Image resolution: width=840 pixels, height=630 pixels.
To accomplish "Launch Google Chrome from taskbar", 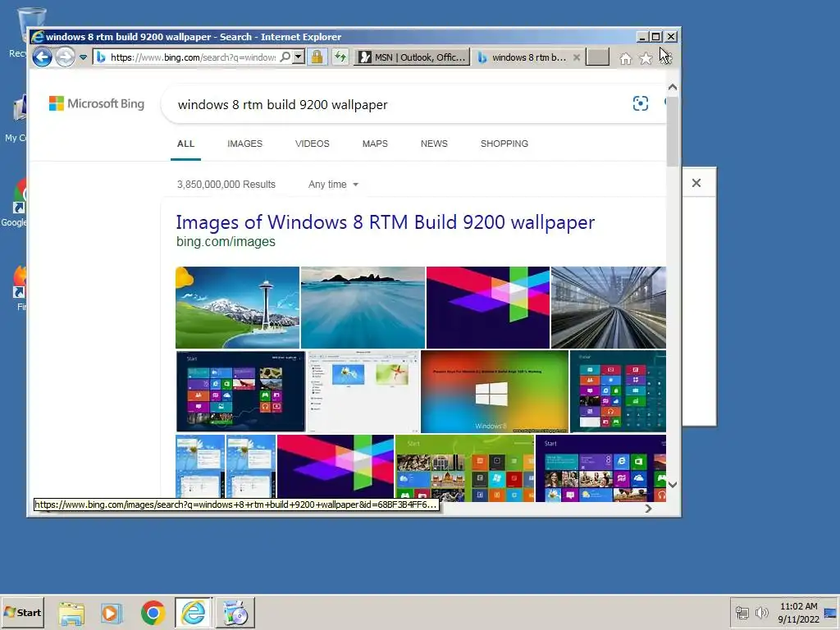I will tap(153, 613).
